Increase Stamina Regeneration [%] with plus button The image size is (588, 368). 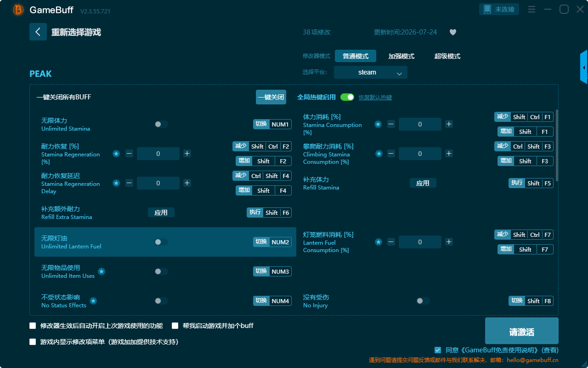point(187,154)
